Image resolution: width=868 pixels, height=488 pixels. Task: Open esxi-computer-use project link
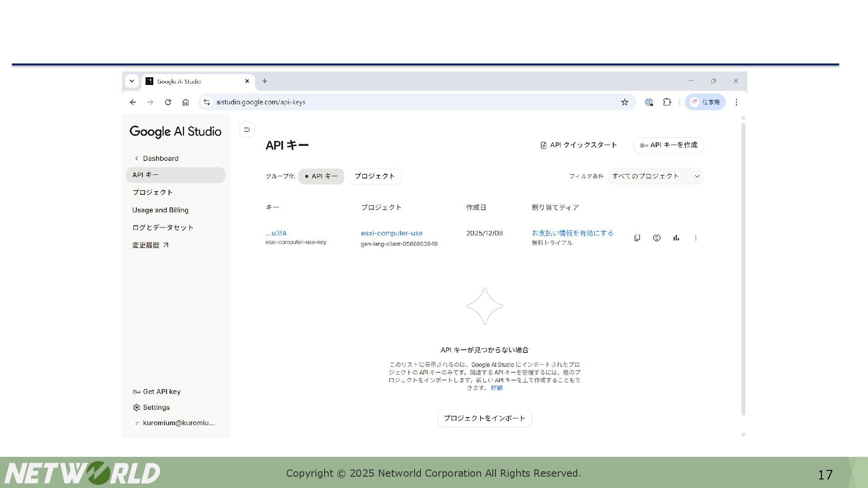(392, 233)
